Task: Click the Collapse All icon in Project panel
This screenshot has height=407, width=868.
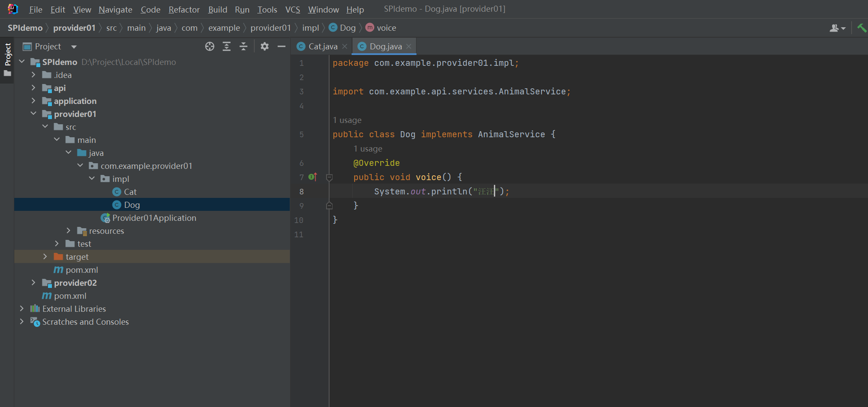Action: click(x=243, y=46)
